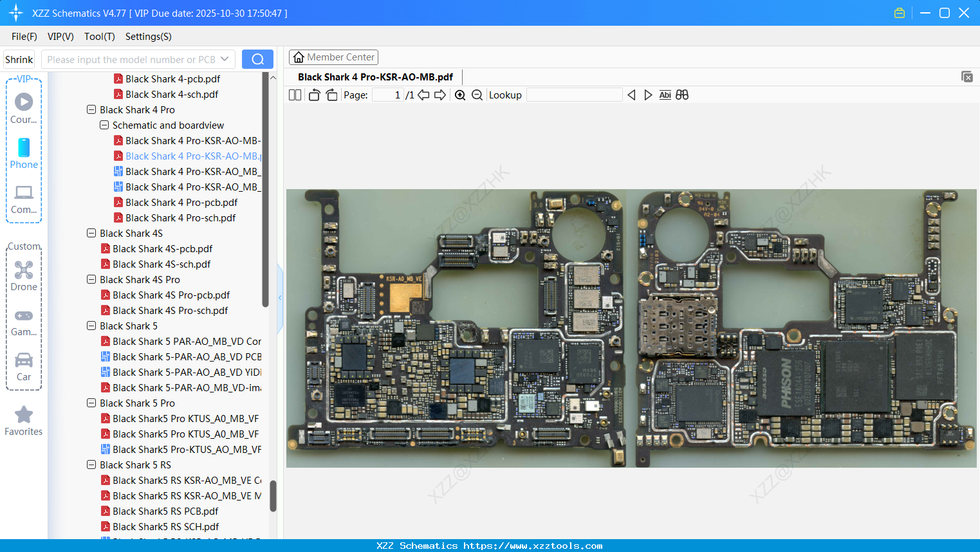Open the Phone category in sidebar

pos(24,153)
